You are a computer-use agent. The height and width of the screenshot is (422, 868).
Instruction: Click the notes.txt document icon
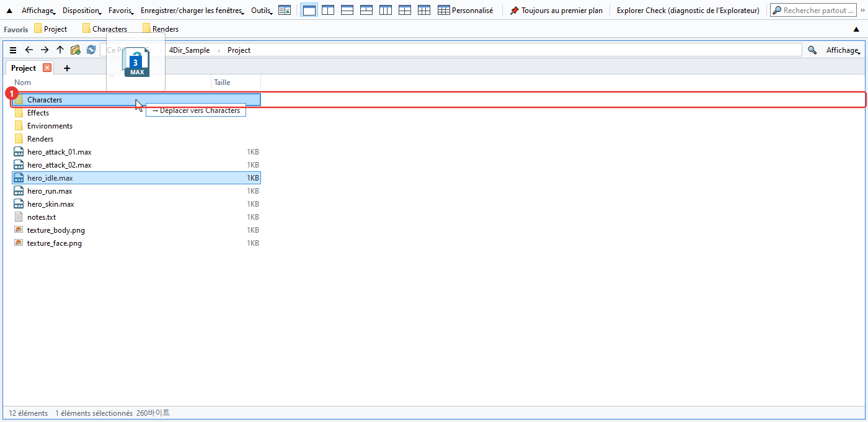pos(19,217)
